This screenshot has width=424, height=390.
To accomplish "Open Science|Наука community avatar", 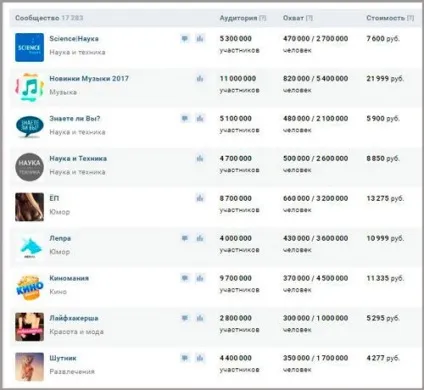I will (x=29, y=47).
